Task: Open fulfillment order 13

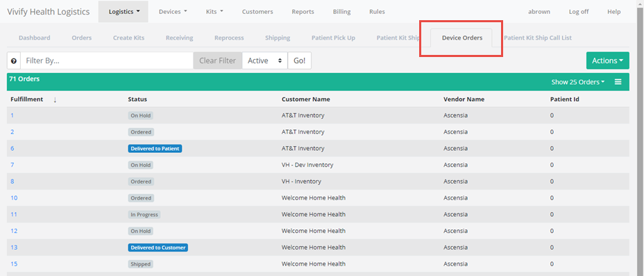Action: [14, 247]
